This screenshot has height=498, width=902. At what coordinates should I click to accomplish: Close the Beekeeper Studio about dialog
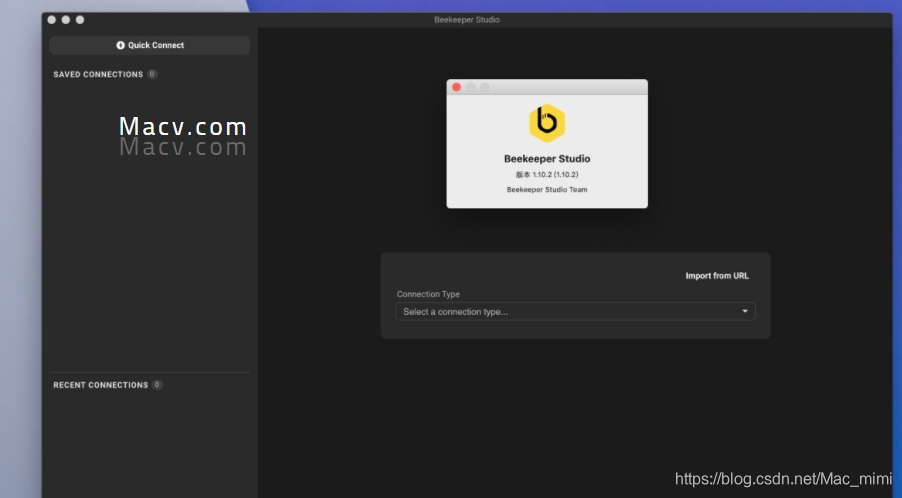(457, 87)
